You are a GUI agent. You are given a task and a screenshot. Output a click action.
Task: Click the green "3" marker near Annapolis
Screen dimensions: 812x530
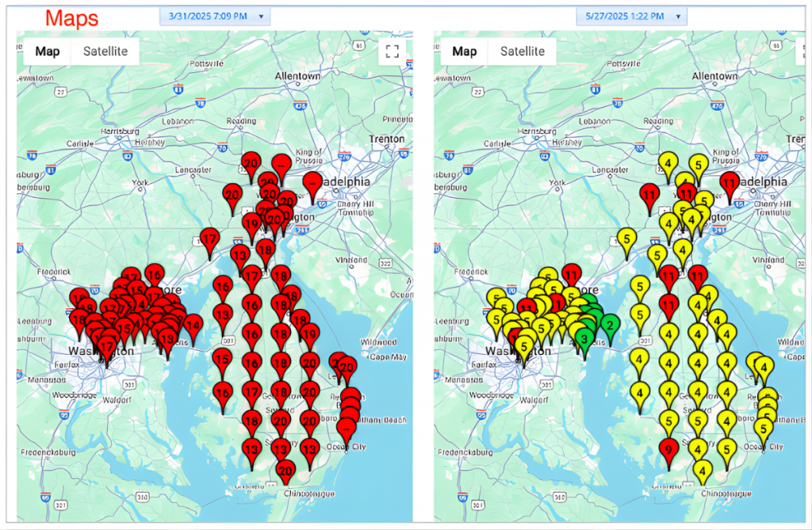click(584, 338)
